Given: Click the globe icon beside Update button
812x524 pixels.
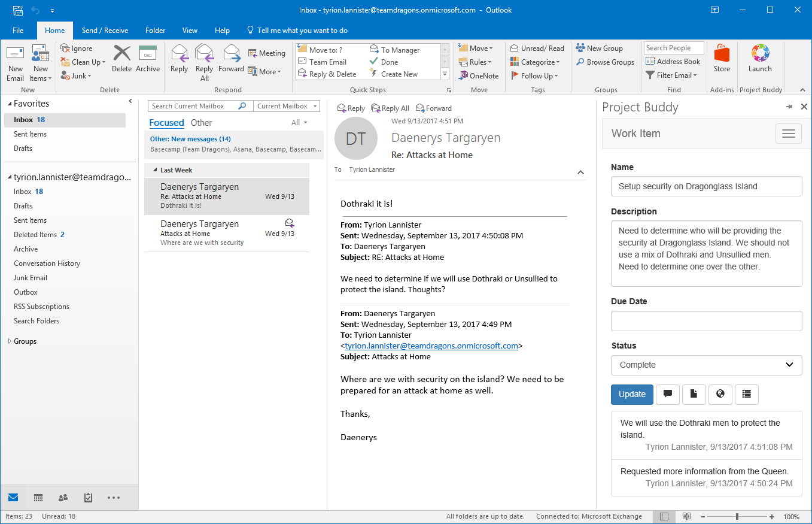Looking at the screenshot, I should [x=720, y=394].
